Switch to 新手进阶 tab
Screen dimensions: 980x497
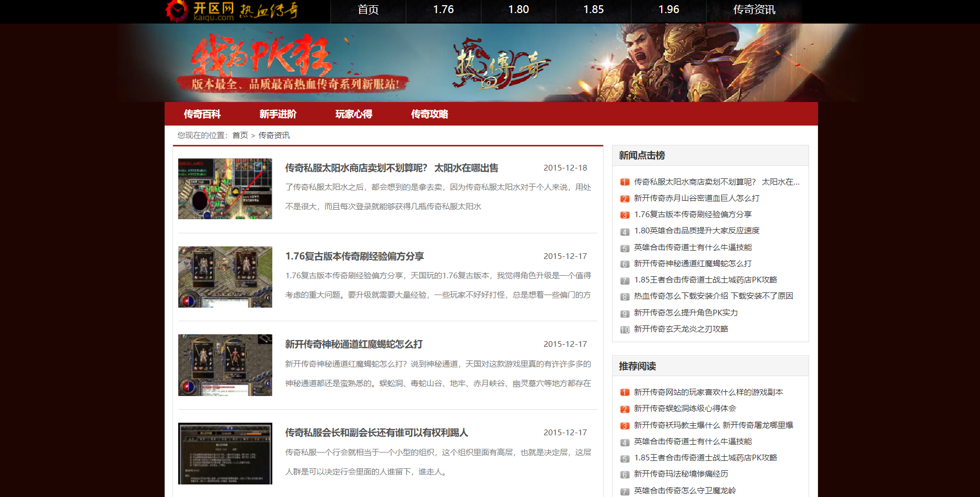pos(278,114)
